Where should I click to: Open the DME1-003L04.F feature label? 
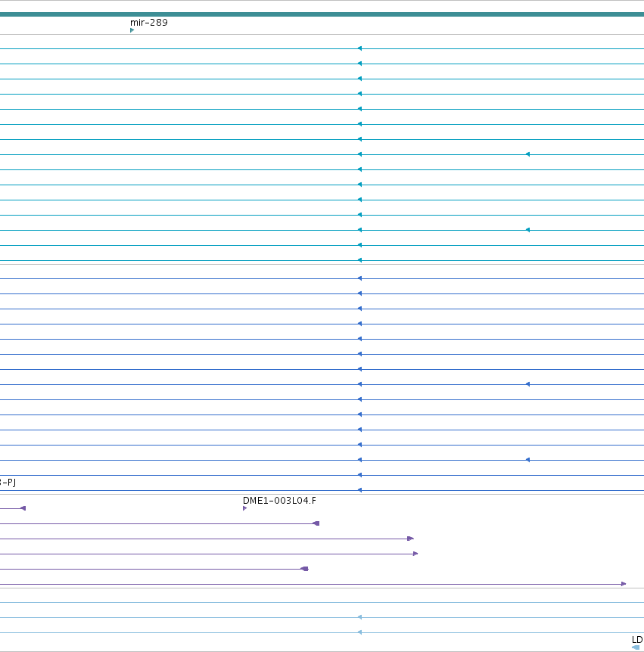tap(279, 500)
